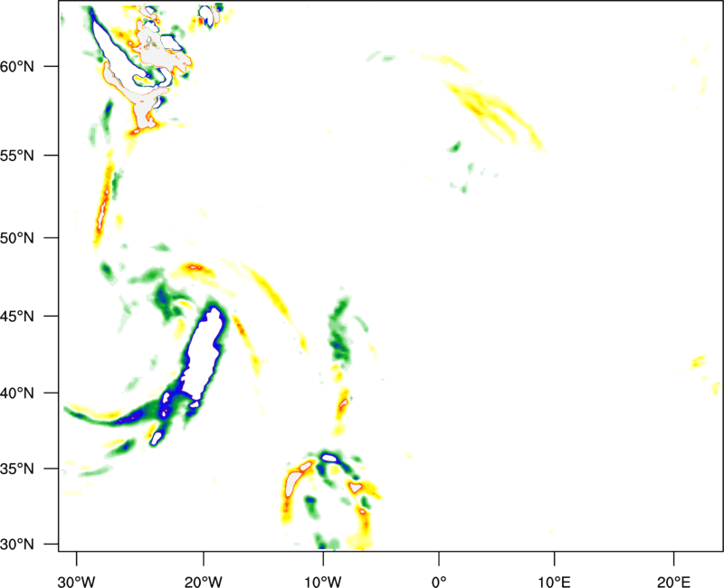The height and width of the screenshot is (588, 724).
Task: Click the 20°E longitude label
Action: point(673,582)
